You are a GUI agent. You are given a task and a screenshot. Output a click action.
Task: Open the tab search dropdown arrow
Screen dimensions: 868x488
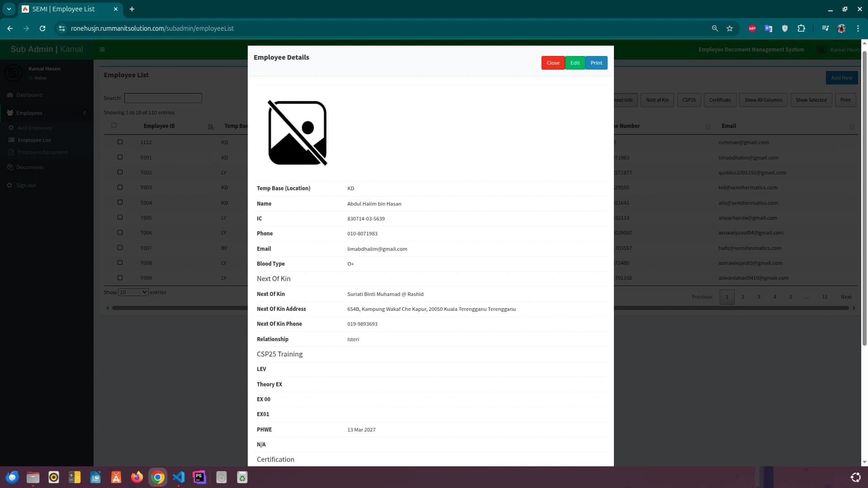[x=9, y=9]
